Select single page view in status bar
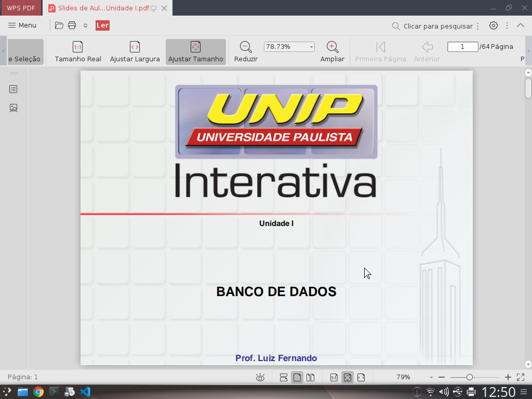Viewport: 532px width, 399px height. 297,377
